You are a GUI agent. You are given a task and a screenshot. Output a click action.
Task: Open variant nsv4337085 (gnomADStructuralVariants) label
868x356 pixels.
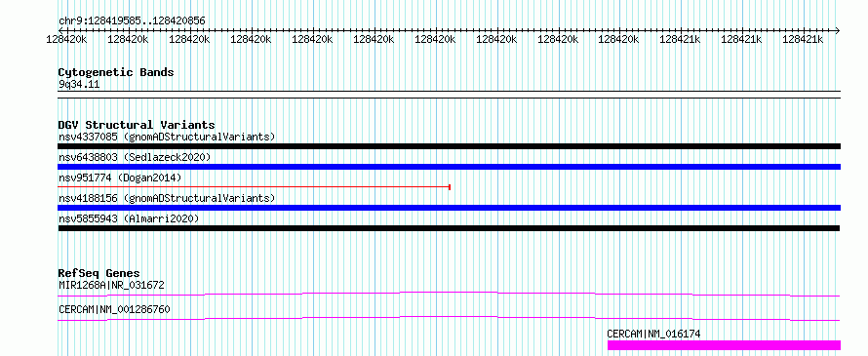point(167,137)
